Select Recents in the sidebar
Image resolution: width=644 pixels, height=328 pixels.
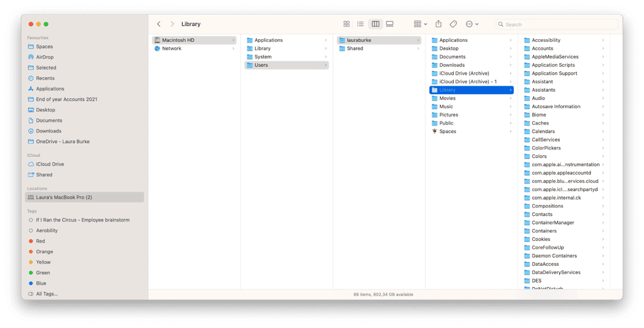pyautogui.click(x=45, y=78)
